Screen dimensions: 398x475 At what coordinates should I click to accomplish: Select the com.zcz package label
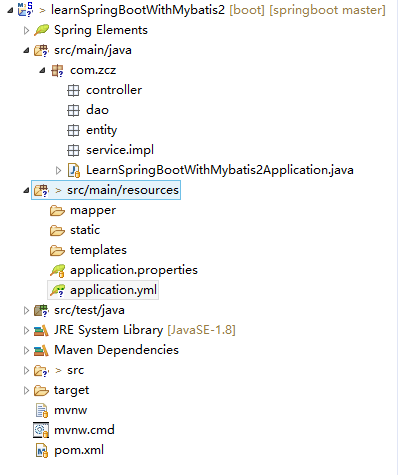[x=93, y=70]
